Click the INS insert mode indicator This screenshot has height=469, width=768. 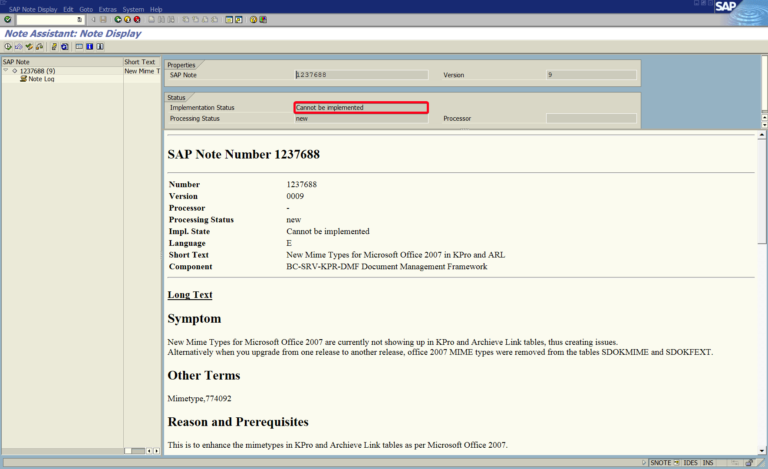[708, 463]
